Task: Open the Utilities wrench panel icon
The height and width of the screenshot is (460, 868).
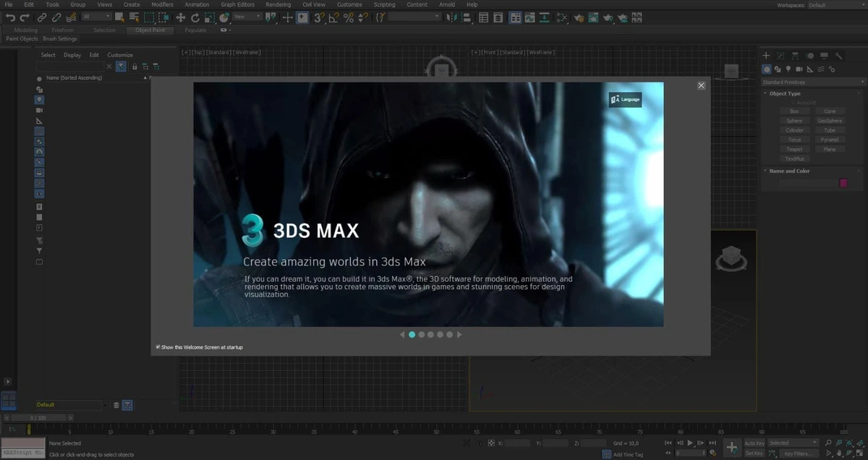Action: [x=839, y=56]
